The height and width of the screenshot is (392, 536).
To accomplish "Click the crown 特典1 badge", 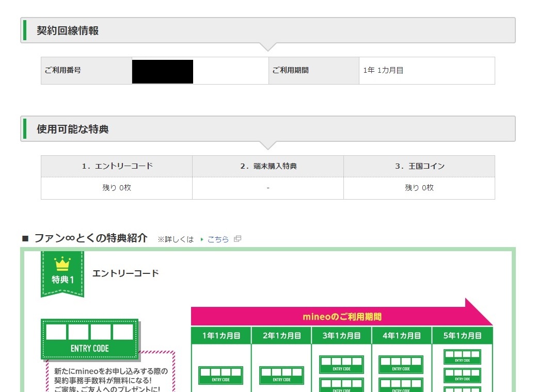I will pos(62,273).
